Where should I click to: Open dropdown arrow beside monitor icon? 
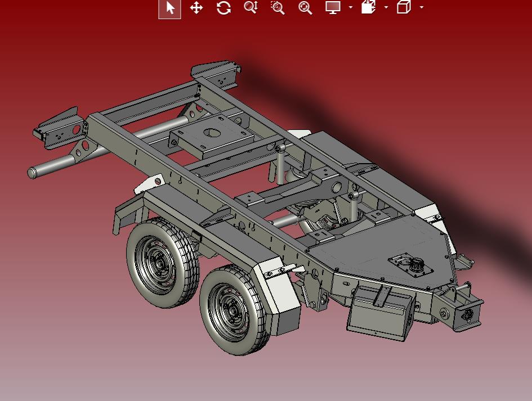click(351, 7)
